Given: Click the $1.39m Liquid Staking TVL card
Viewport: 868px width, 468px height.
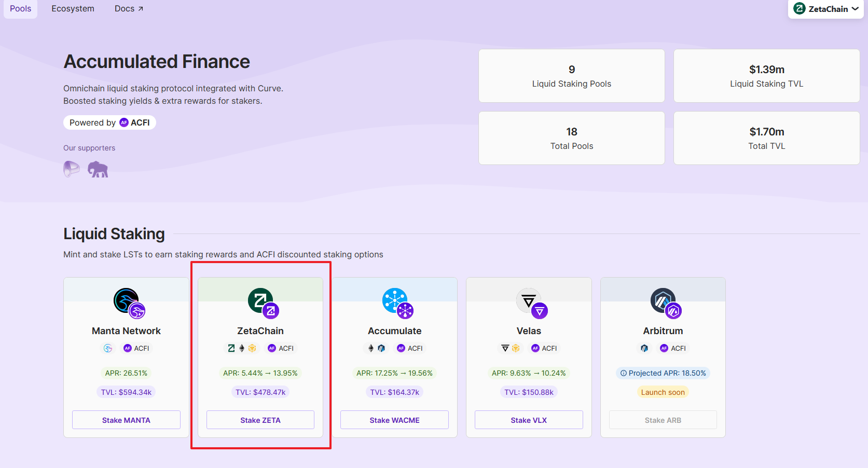Looking at the screenshot, I should pos(767,76).
